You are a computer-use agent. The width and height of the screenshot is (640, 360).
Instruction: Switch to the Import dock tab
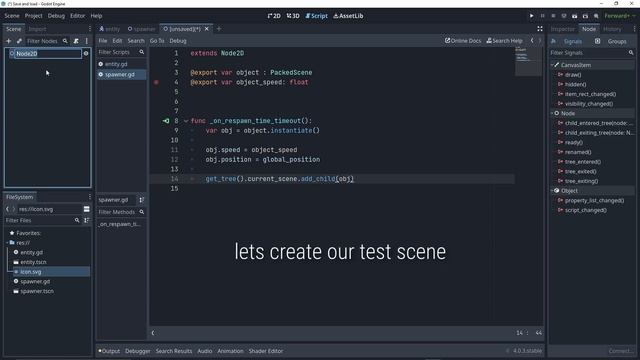(x=37, y=29)
